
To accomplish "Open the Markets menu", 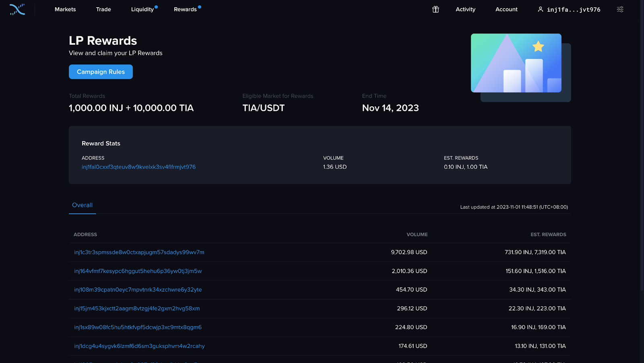I will pos(65,9).
